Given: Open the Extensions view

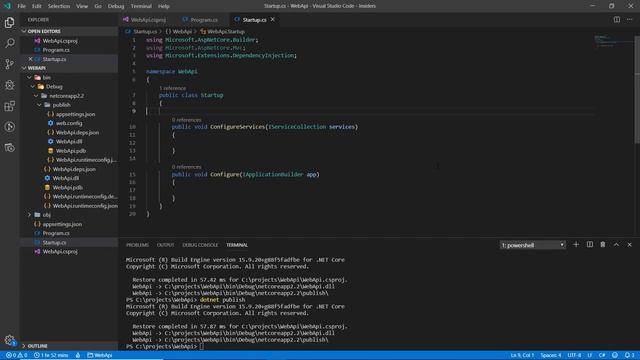Looking at the screenshot, I should [x=9, y=106].
